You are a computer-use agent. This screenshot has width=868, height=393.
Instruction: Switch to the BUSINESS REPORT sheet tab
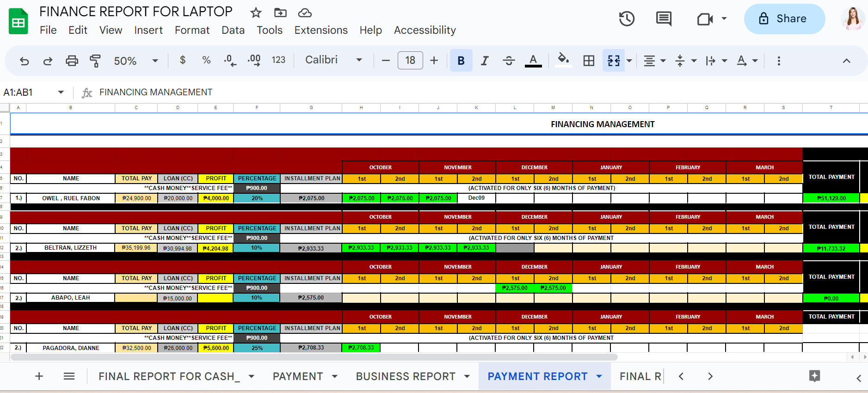[x=405, y=376]
